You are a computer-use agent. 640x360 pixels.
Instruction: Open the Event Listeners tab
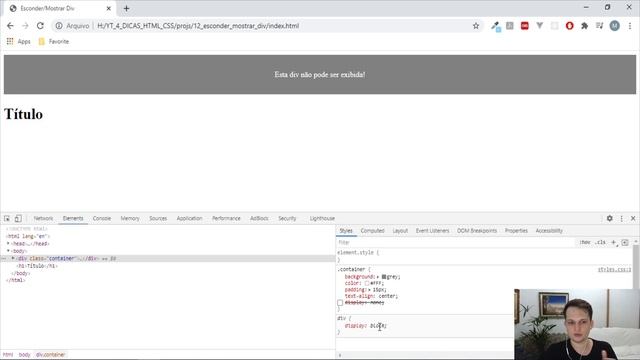coord(432,231)
